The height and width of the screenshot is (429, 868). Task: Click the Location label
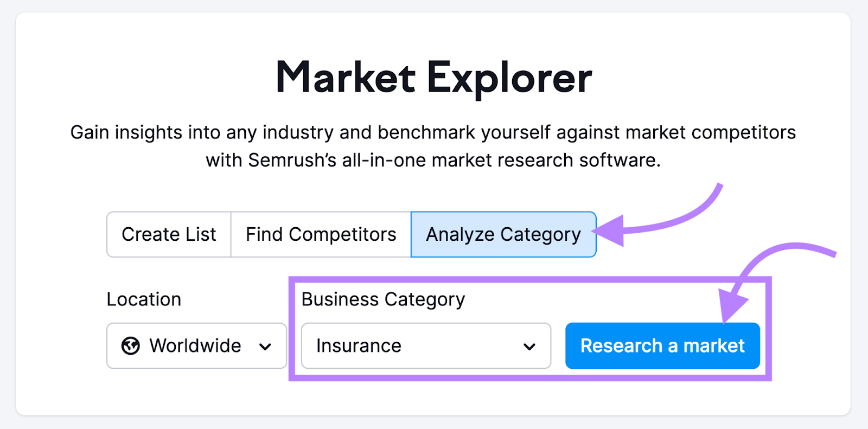144,299
